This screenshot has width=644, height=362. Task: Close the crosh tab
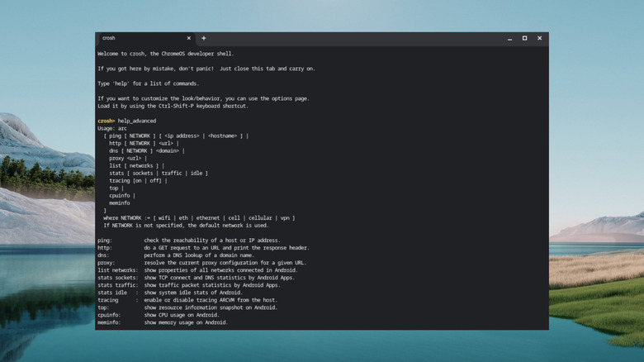point(188,38)
